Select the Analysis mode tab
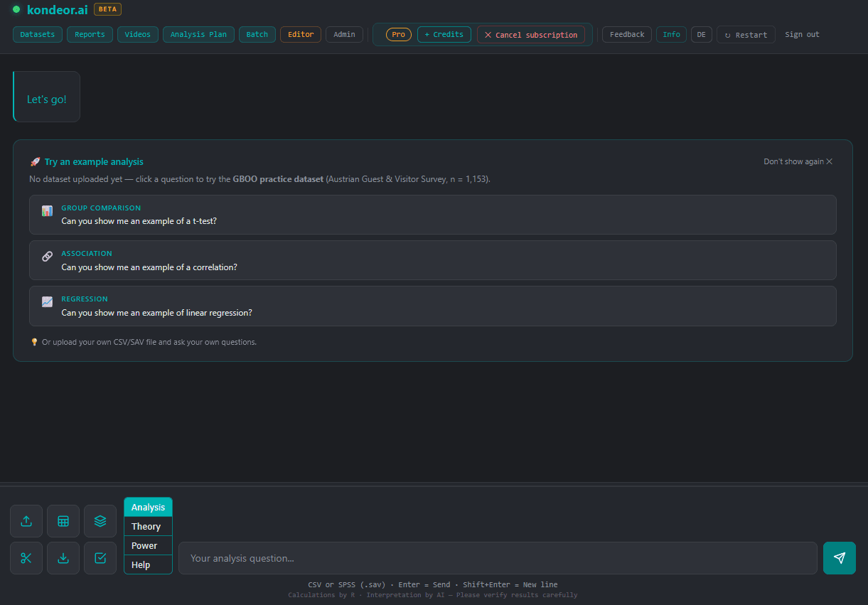The image size is (868, 605). pyautogui.click(x=148, y=507)
